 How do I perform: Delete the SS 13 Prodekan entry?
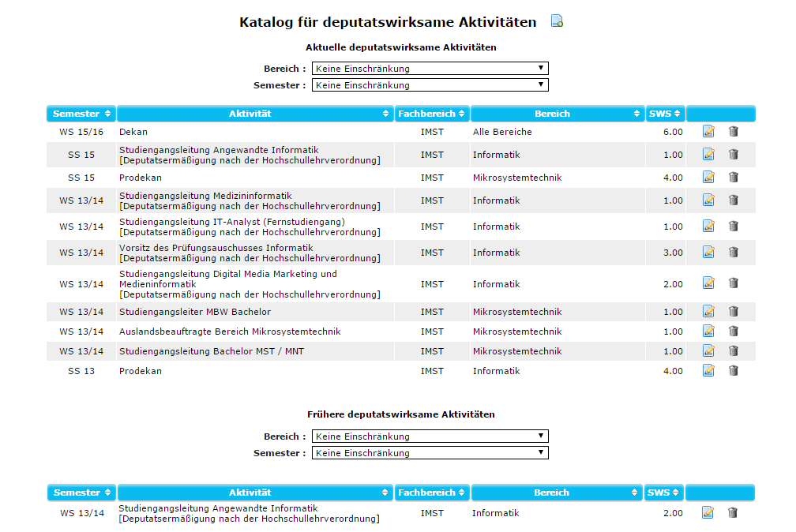click(734, 370)
